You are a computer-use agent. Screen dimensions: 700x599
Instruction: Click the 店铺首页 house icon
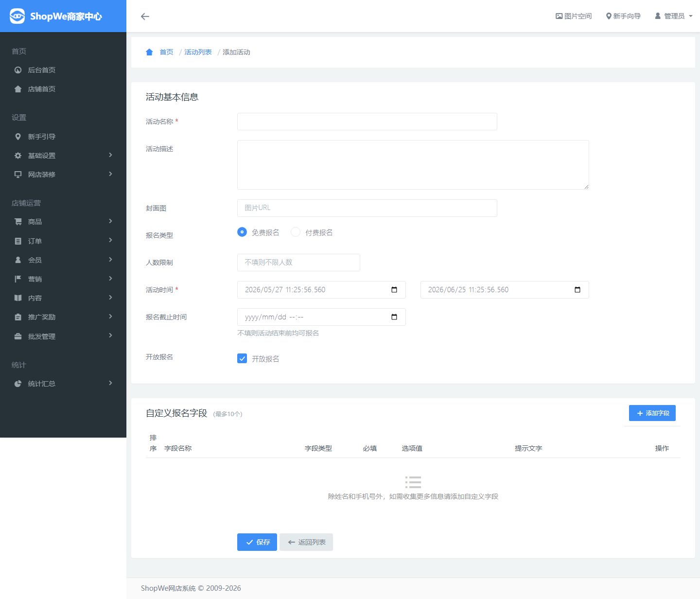(x=18, y=89)
